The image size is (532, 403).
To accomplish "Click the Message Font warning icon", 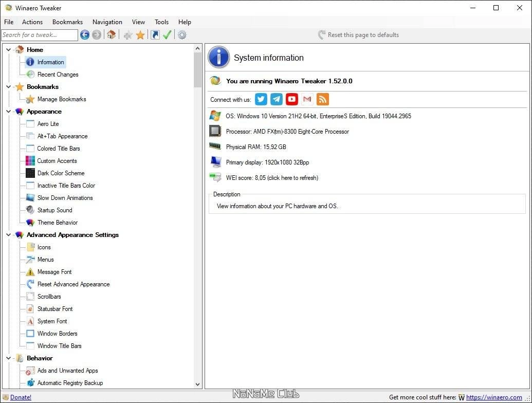I will click(30, 272).
